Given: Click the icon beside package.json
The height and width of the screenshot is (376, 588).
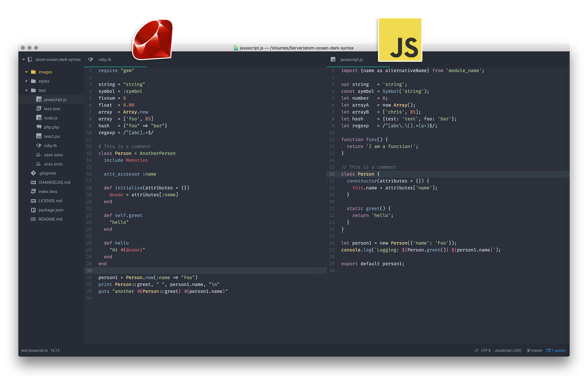Looking at the screenshot, I should (33, 210).
